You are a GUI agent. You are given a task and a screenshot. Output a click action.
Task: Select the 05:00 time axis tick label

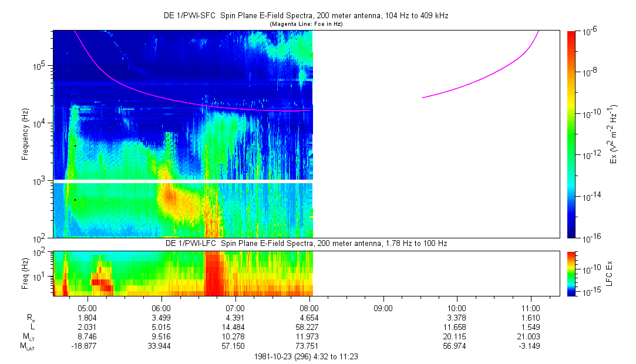(88, 308)
